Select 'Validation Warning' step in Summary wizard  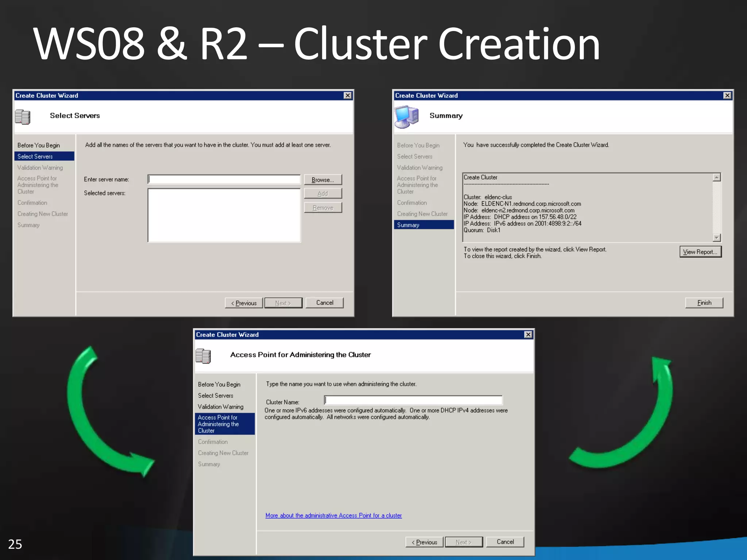(x=420, y=168)
